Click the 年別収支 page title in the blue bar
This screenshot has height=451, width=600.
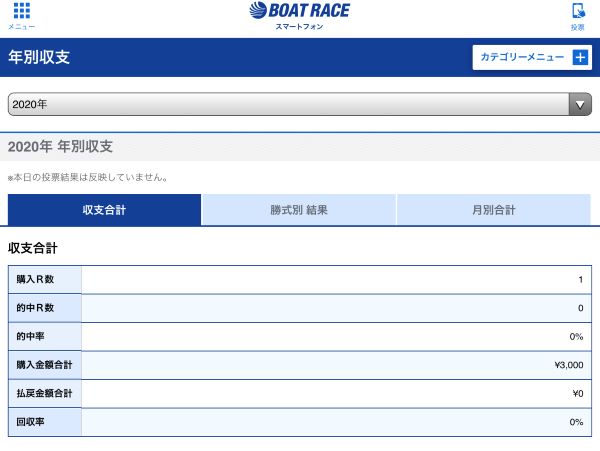[x=39, y=58]
